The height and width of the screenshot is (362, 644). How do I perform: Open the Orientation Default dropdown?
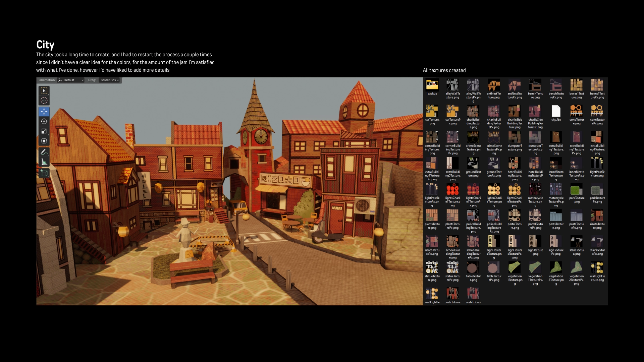pyautogui.click(x=71, y=80)
